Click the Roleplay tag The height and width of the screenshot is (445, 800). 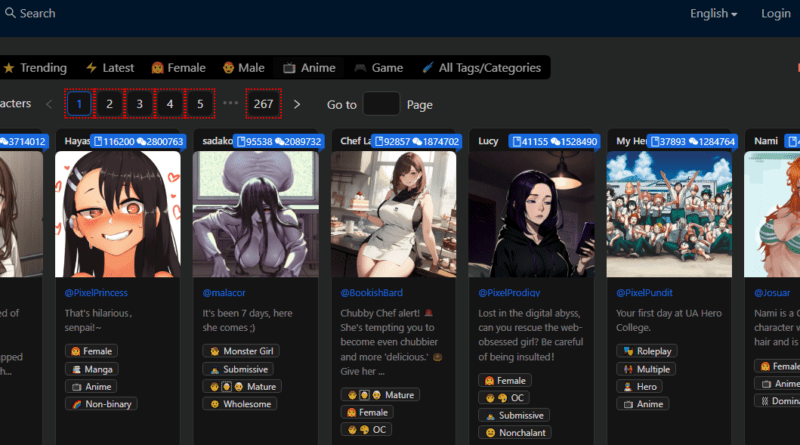tap(647, 351)
